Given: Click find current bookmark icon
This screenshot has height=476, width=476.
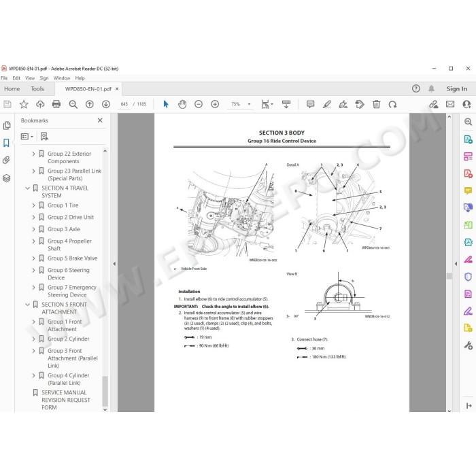Looking at the screenshot, I should [44, 136].
